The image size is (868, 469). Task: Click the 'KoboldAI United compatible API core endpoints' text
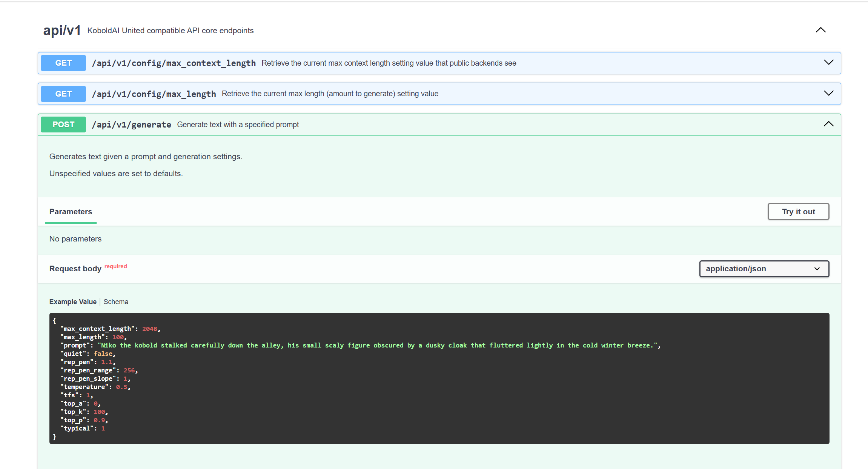pos(171,31)
